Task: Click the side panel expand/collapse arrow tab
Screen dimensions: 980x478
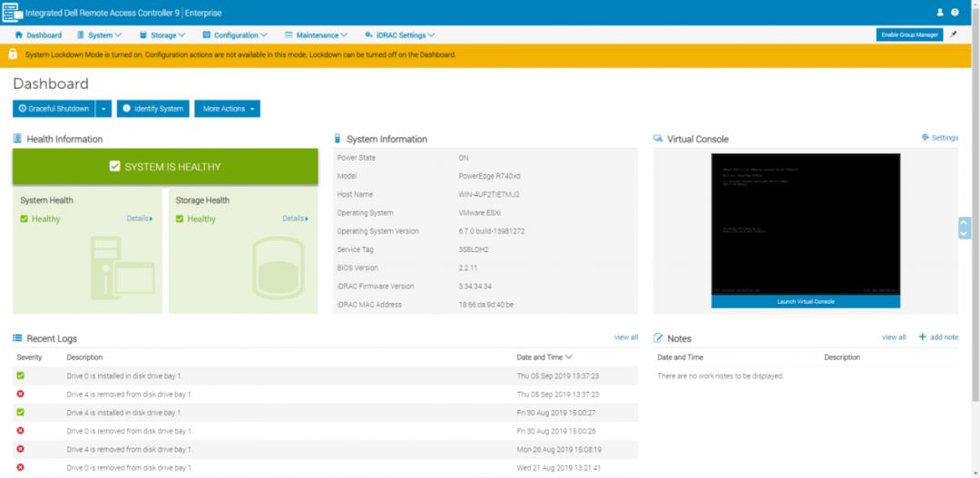Action: pos(965,228)
